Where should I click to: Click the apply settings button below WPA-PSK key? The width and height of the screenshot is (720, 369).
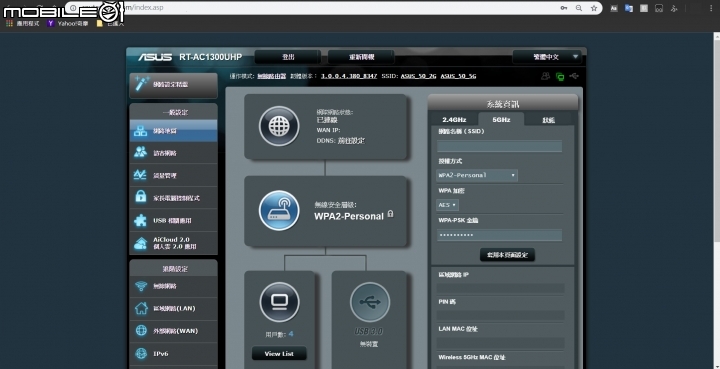click(507, 255)
